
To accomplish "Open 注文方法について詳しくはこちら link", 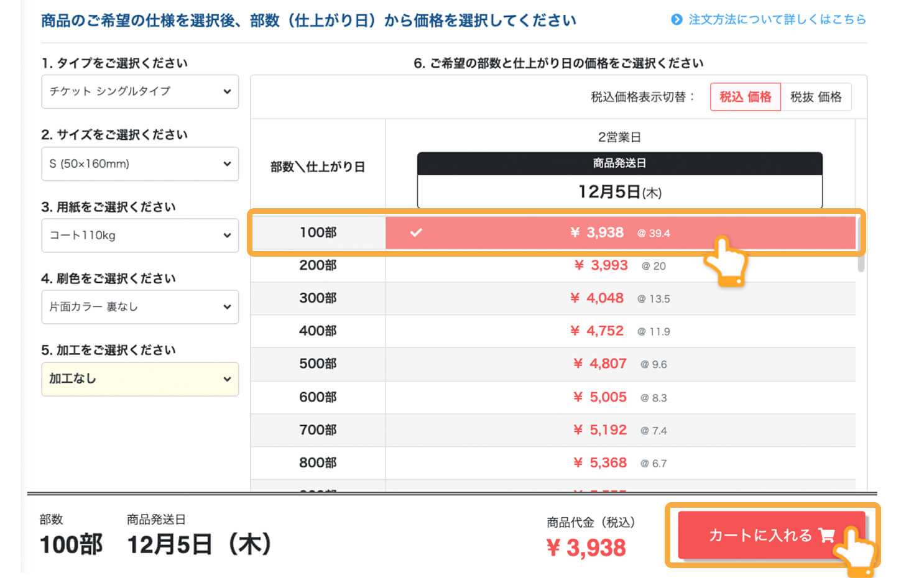I will pos(777,20).
